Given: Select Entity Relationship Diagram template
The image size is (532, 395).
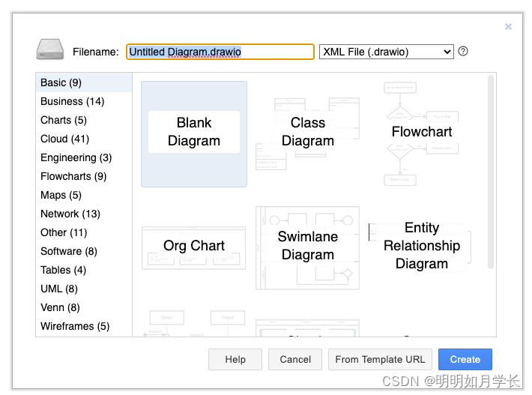Looking at the screenshot, I should point(422,247).
